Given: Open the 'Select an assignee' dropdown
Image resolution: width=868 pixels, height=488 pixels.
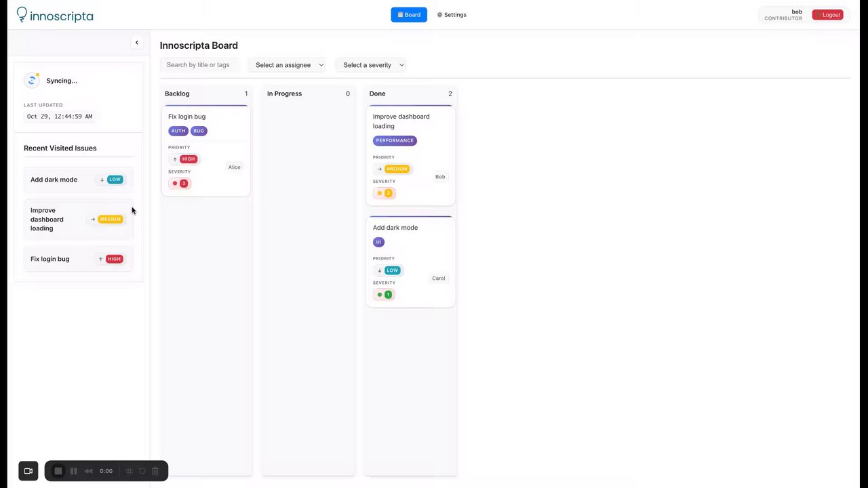Looking at the screenshot, I should 290,65.
